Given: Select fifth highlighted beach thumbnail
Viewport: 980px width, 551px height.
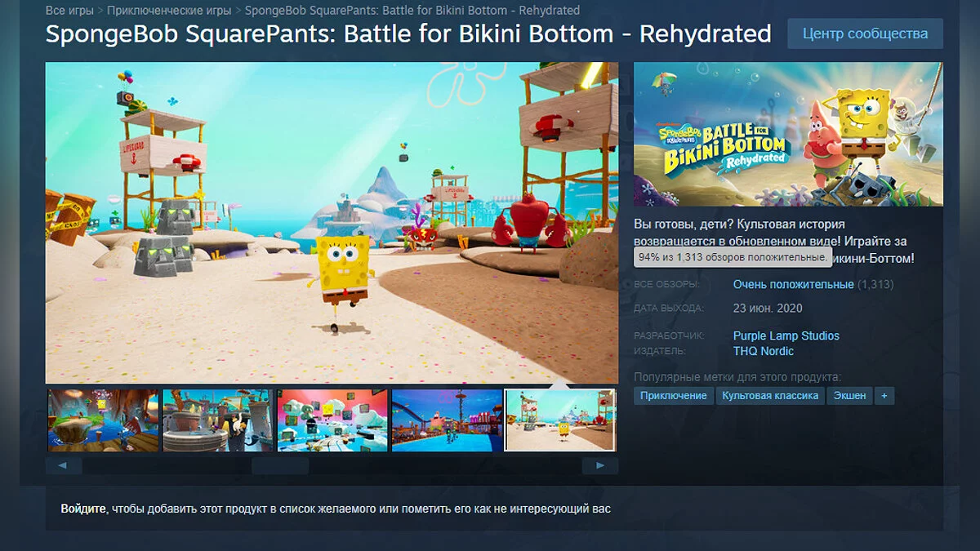Looking at the screenshot, I should (x=560, y=420).
